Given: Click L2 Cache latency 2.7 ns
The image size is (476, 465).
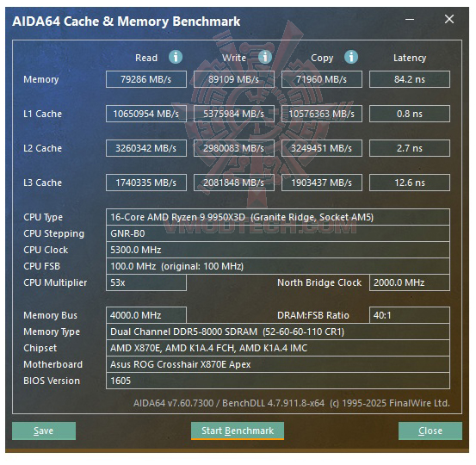Looking at the screenshot, I should click(x=410, y=148).
